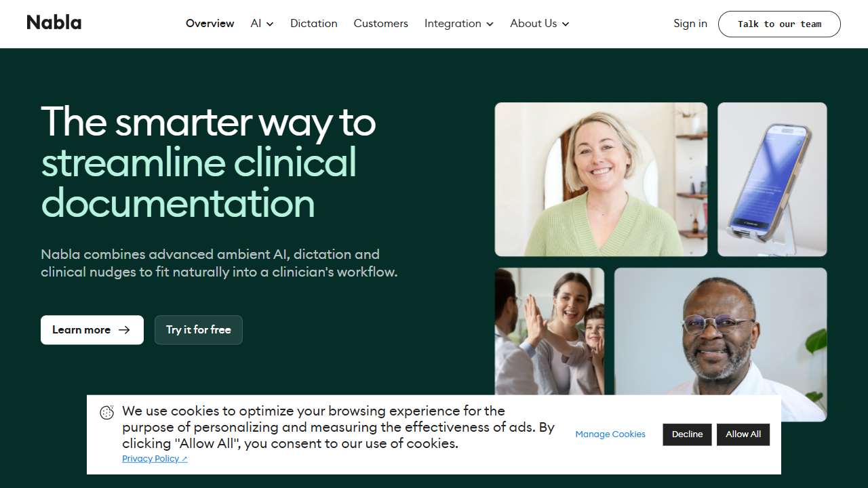Image resolution: width=868 pixels, height=488 pixels.
Task: Click the Try it for free button
Action: point(199,330)
